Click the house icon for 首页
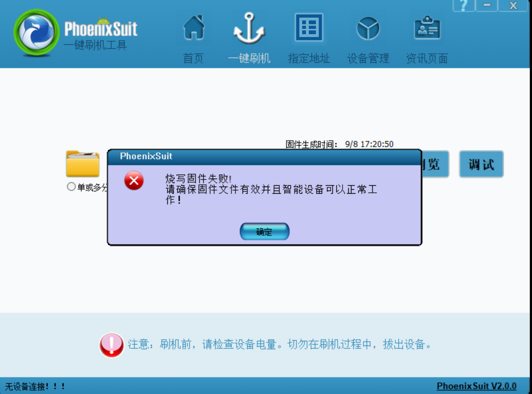Screen dimensions: 532x394 (x=193, y=28)
